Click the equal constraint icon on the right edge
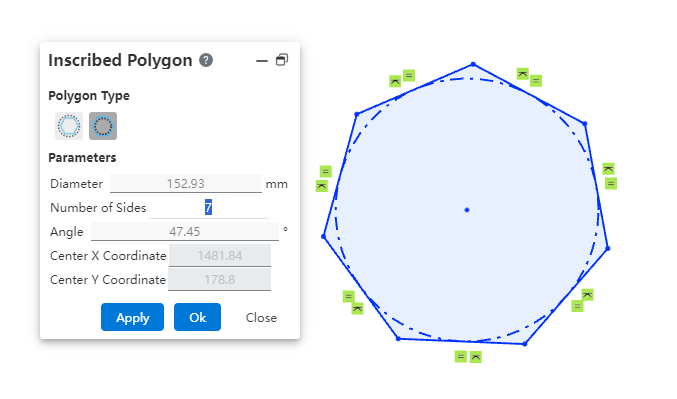 [x=611, y=184]
